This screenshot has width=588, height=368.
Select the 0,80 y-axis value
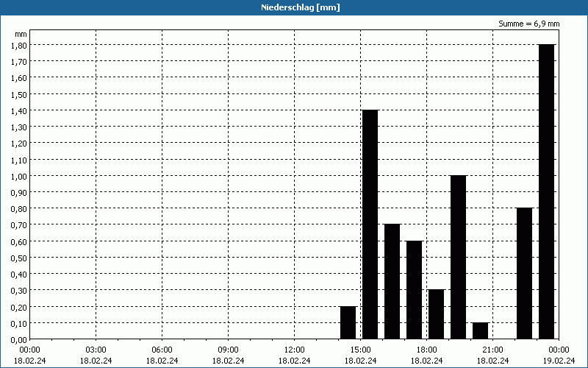point(19,208)
